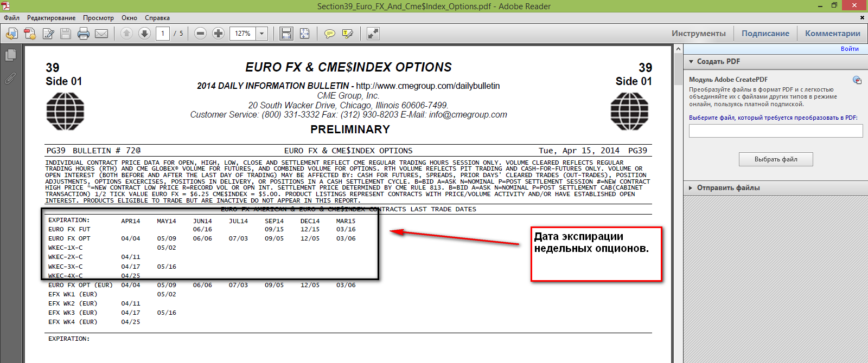Open the zoom level dropdown arrow
This screenshot has height=363, width=868.
click(x=262, y=34)
